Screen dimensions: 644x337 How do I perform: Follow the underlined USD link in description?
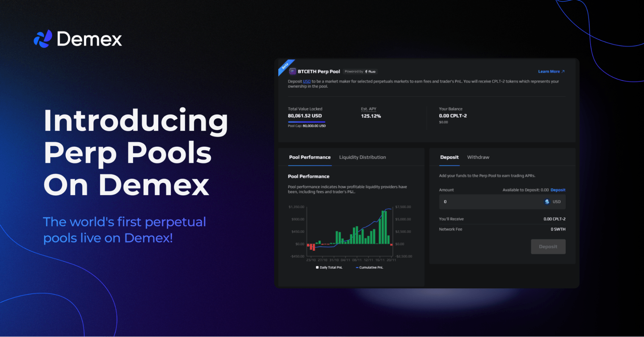click(x=307, y=81)
